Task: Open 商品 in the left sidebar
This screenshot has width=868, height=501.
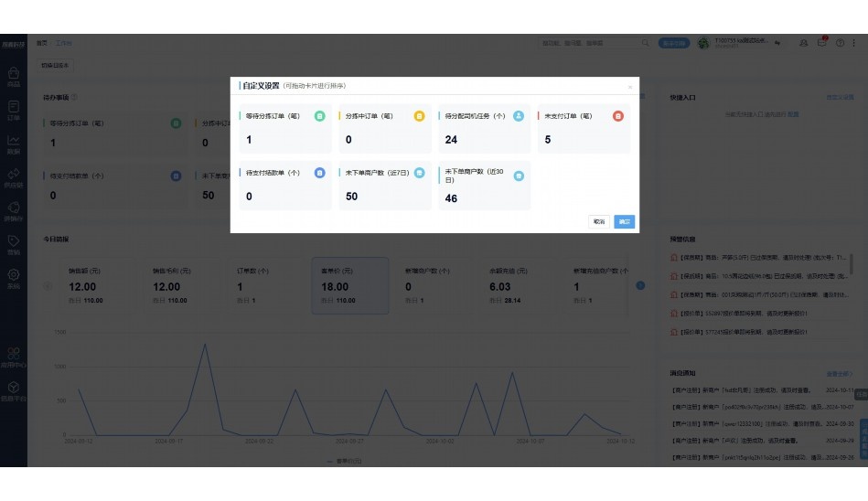Action: click(x=13, y=77)
